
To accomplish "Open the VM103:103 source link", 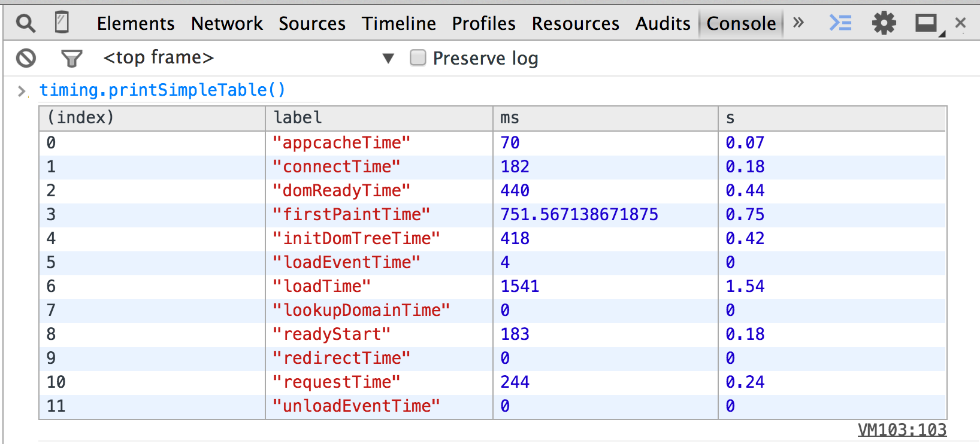I will click(902, 430).
